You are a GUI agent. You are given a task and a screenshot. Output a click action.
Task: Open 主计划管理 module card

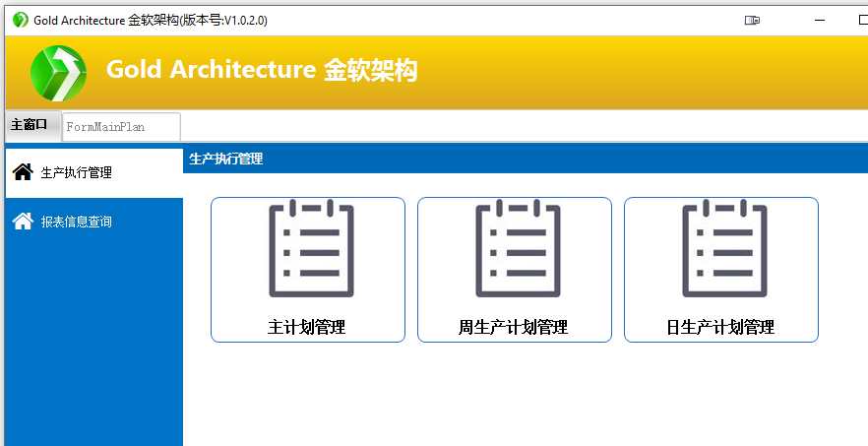click(x=308, y=270)
